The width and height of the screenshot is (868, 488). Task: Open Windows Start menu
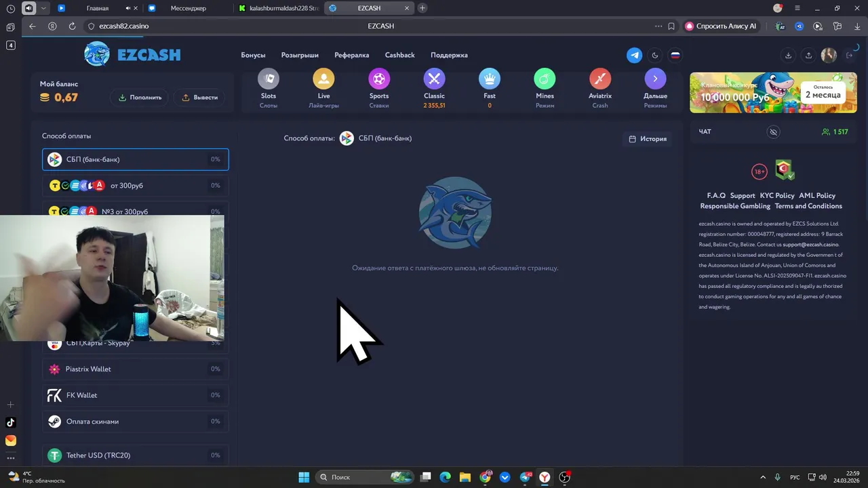tap(304, 477)
